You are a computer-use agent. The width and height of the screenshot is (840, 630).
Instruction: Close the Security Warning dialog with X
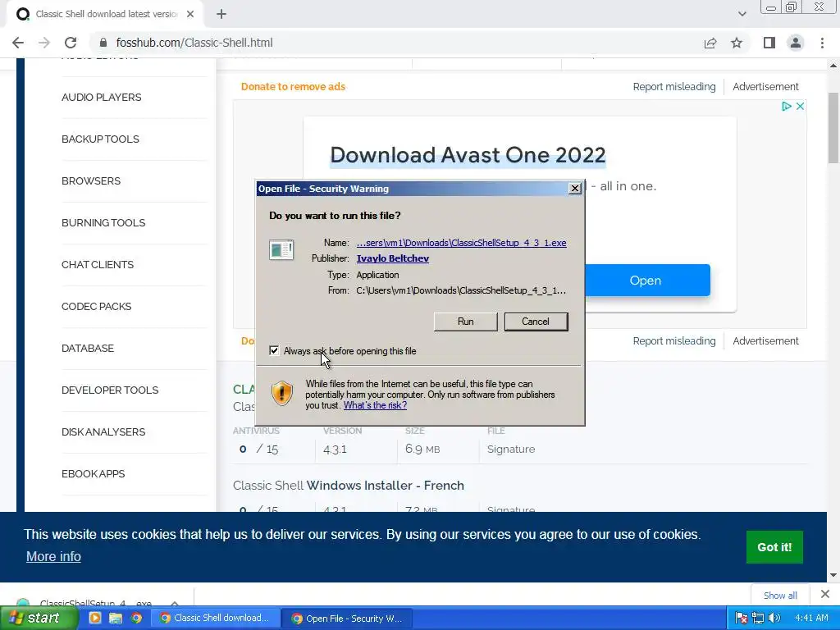575,189
